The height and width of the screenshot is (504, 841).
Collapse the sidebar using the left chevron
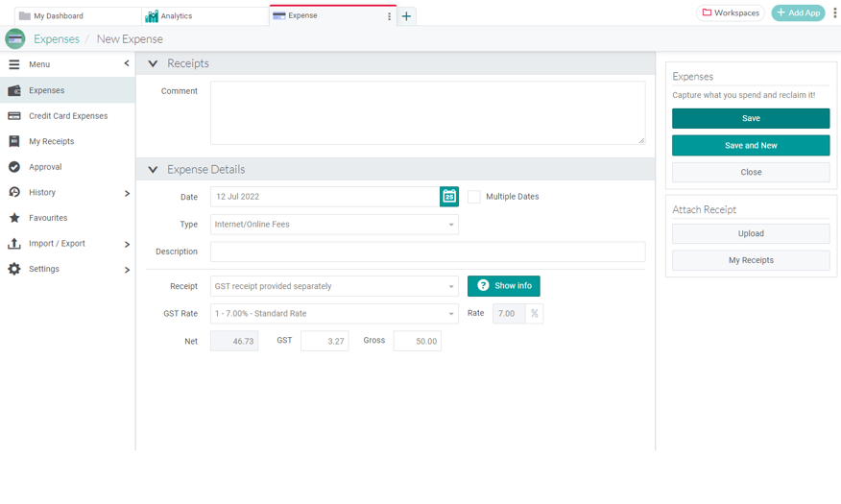[x=127, y=63]
